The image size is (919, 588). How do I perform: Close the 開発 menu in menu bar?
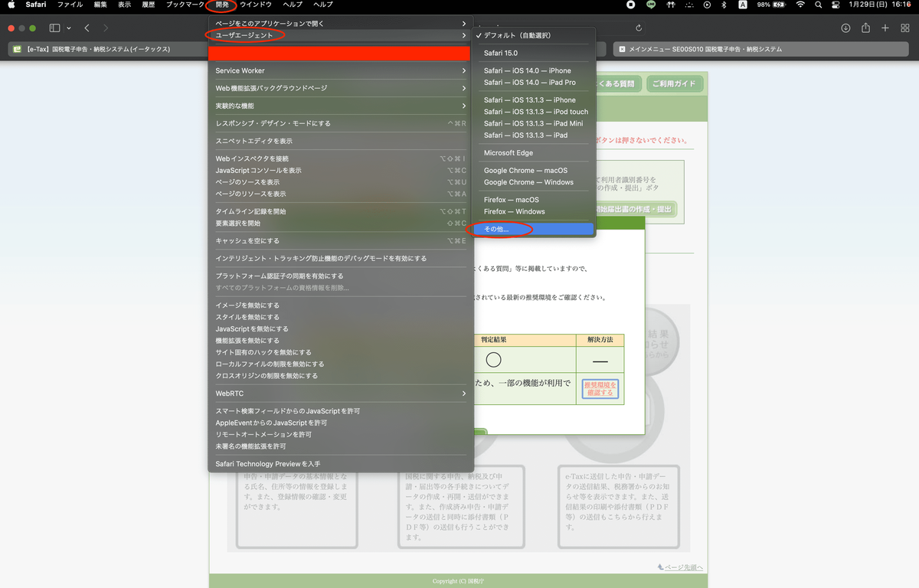[x=221, y=5]
